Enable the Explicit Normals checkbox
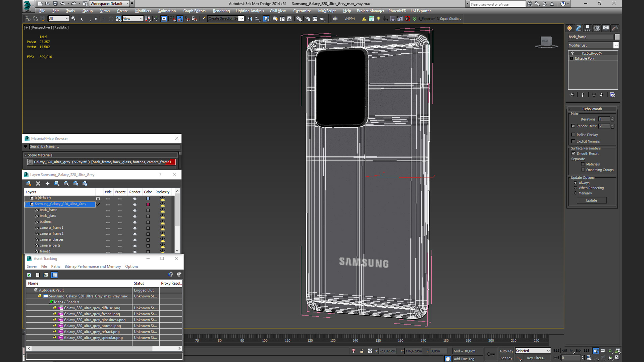 (573, 141)
